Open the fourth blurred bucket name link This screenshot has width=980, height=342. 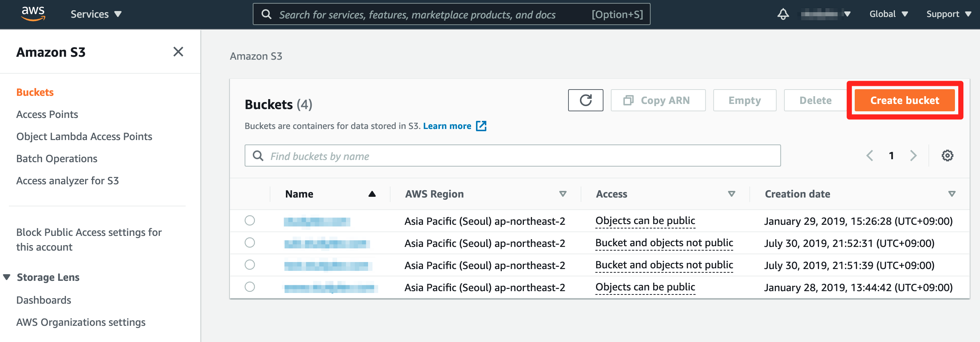(x=330, y=287)
